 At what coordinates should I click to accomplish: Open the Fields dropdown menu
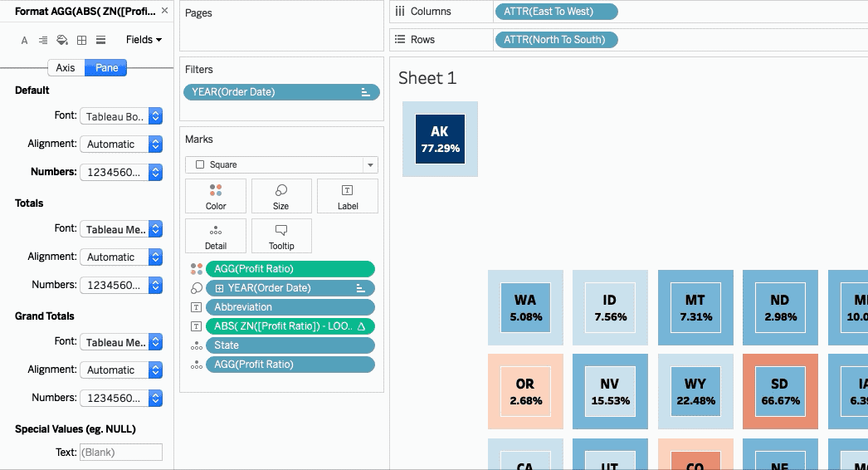pos(144,40)
